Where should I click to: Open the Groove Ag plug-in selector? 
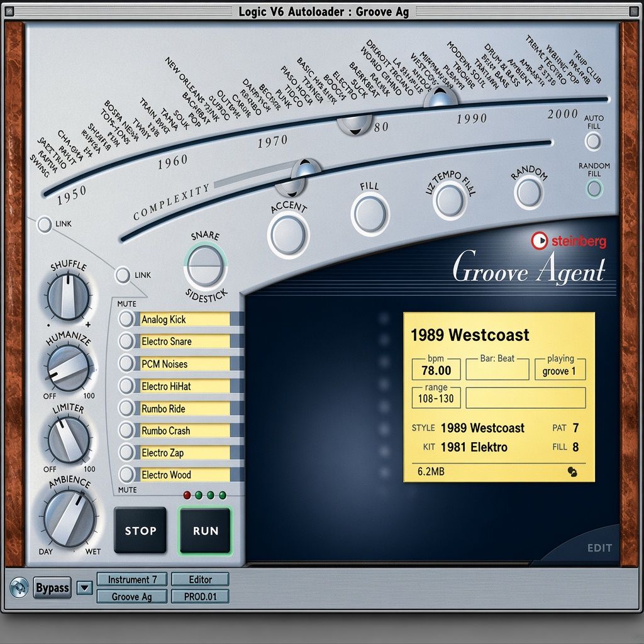[132, 596]
